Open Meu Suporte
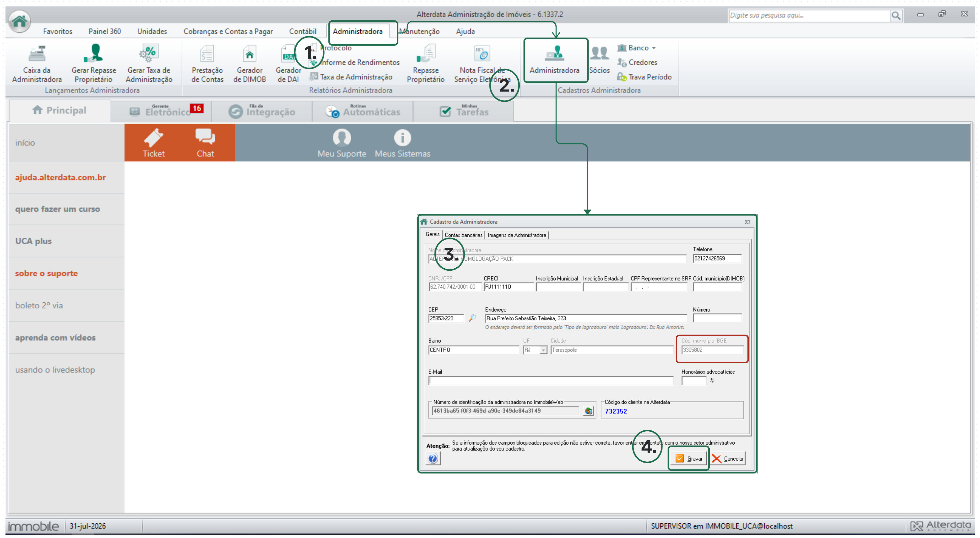Screen dimensions: 980x538 pos(342,143)
